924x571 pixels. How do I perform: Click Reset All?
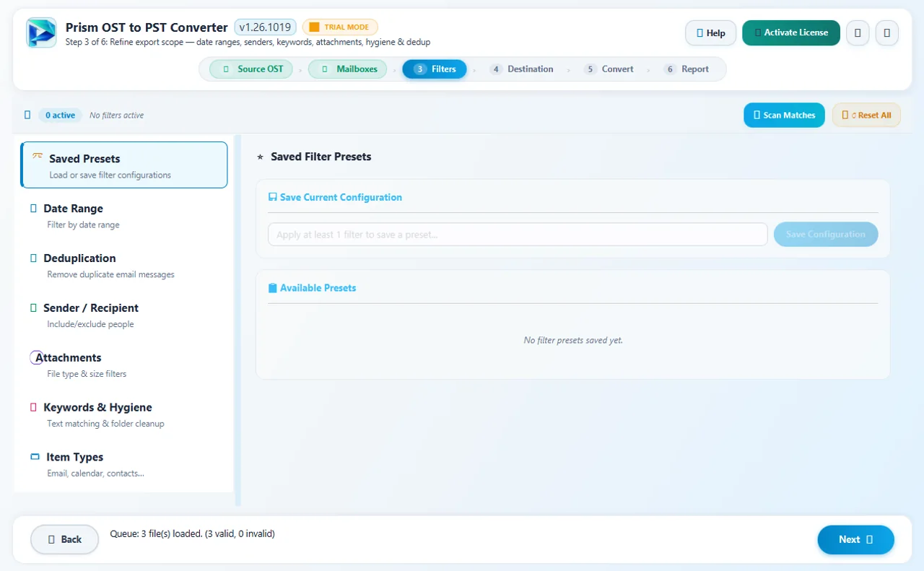(x=866, y=115)
